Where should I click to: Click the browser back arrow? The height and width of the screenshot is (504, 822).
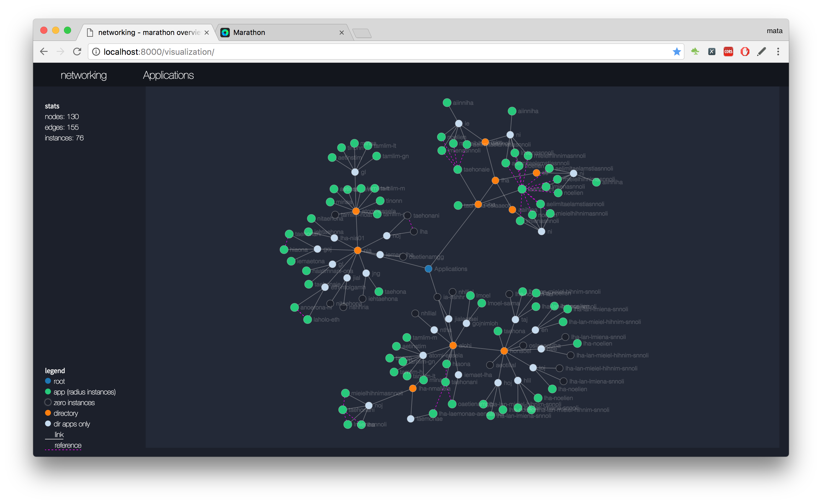click(x=44, y=52)
